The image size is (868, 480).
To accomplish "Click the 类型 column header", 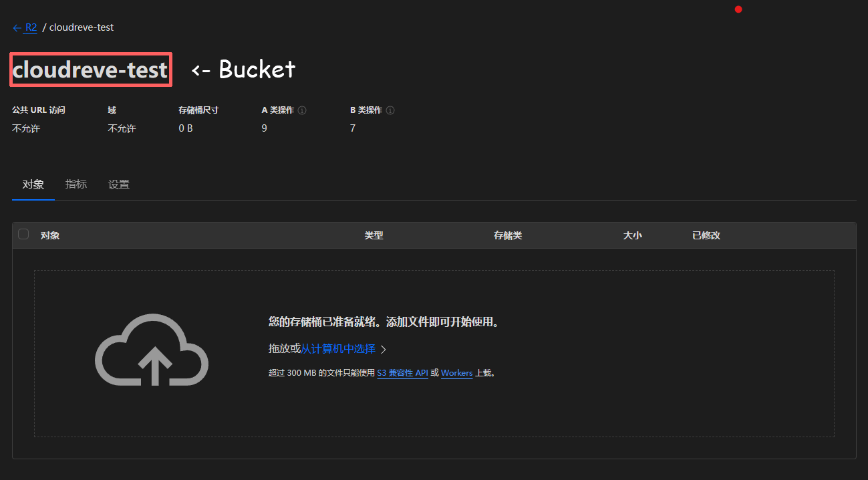I will tap(374, 235).
